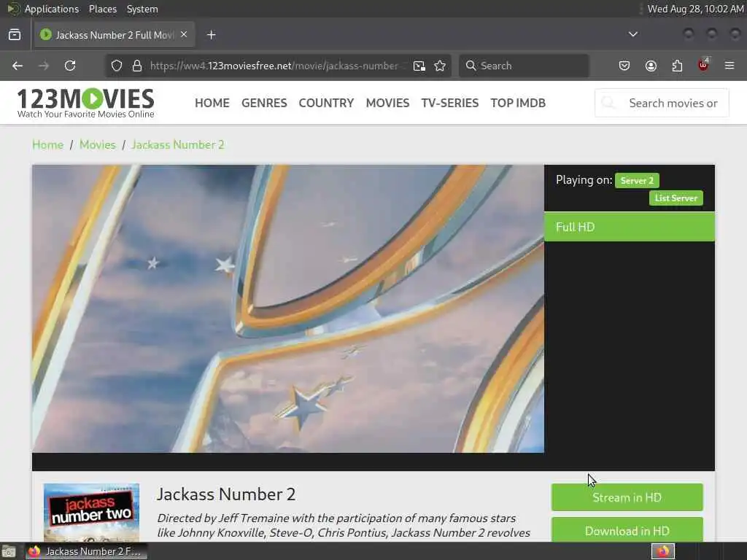
Task: Click the browser Forward arrow
Action: tap(44, 66)
